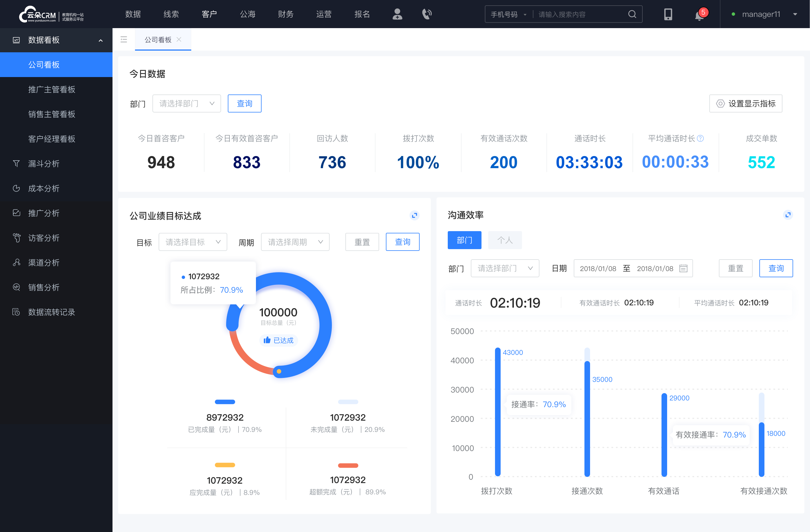Click the 推广分析 promotion analysis icon
The width and height of the screenshot is (810, 532).
[16, 213]
